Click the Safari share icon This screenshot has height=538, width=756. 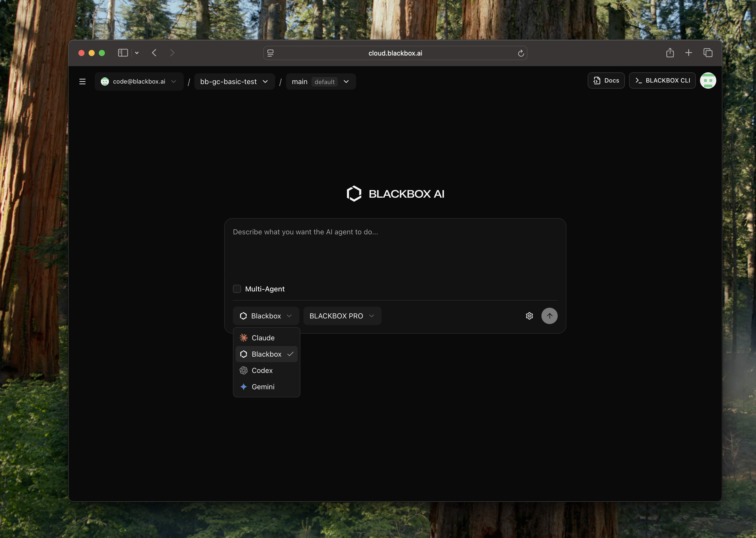(x=670, y=53)
